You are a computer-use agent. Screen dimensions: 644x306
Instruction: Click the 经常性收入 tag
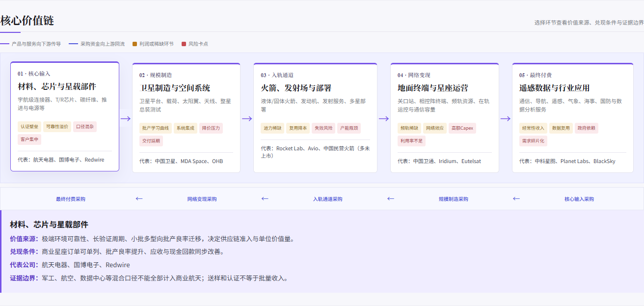[x=533, y=128]
